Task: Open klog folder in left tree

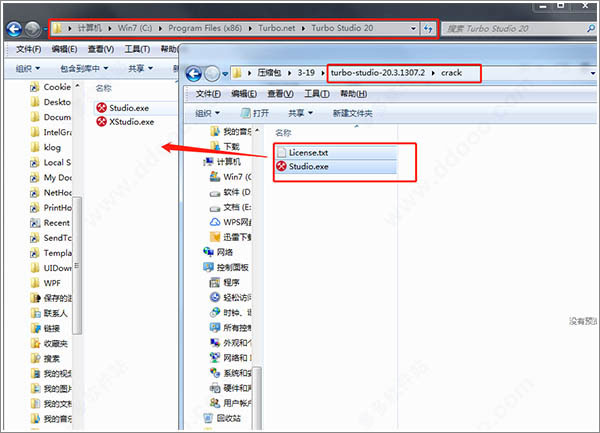Action: (x=46, y=147)
